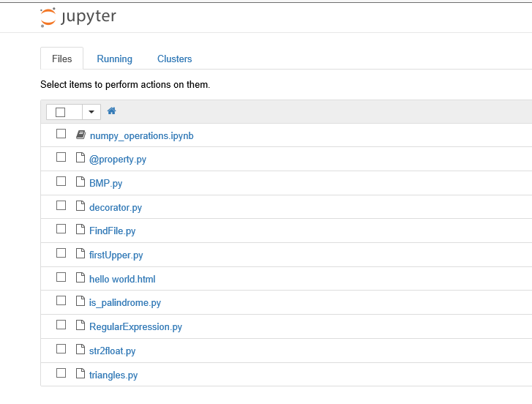Image resolution: width=532 pixels, height=404 pixels.
Task: Tick the checkbox for numpy_operations.ipynb
Action: [61, 134]
